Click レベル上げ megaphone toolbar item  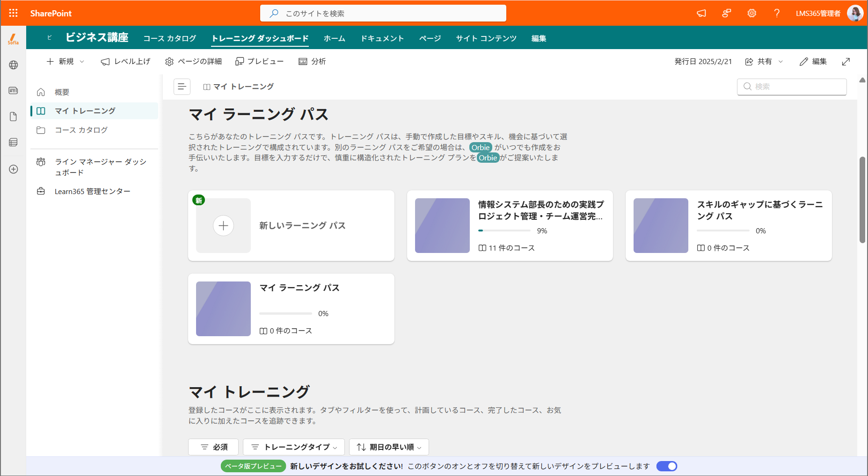tap(125, 62)
